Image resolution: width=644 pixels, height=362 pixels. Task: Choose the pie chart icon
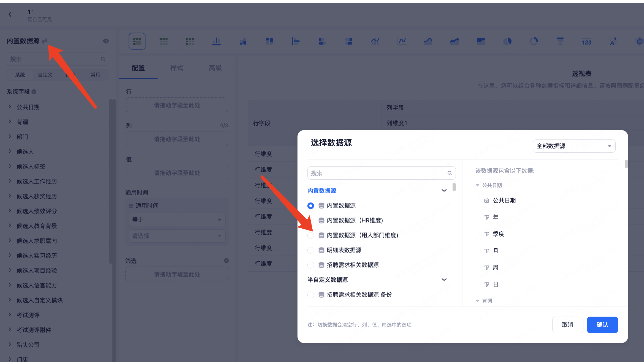coord(507,41)
